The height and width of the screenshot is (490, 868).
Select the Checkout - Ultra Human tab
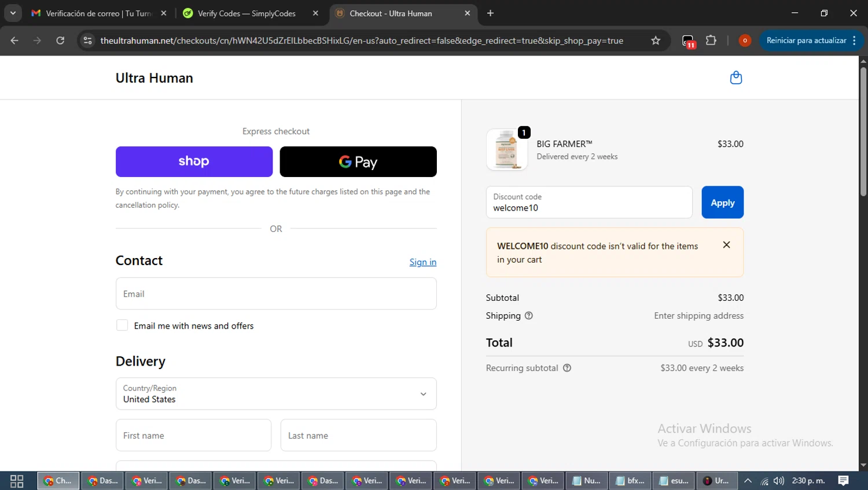[x=402, y=13]
